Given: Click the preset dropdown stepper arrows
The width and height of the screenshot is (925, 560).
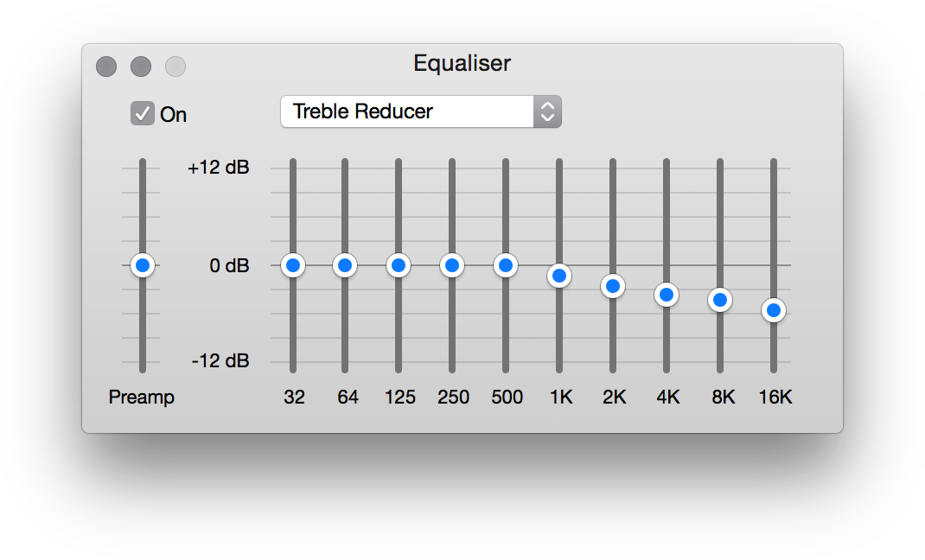Looking at the screenshot, I should (x=547, y=111).
